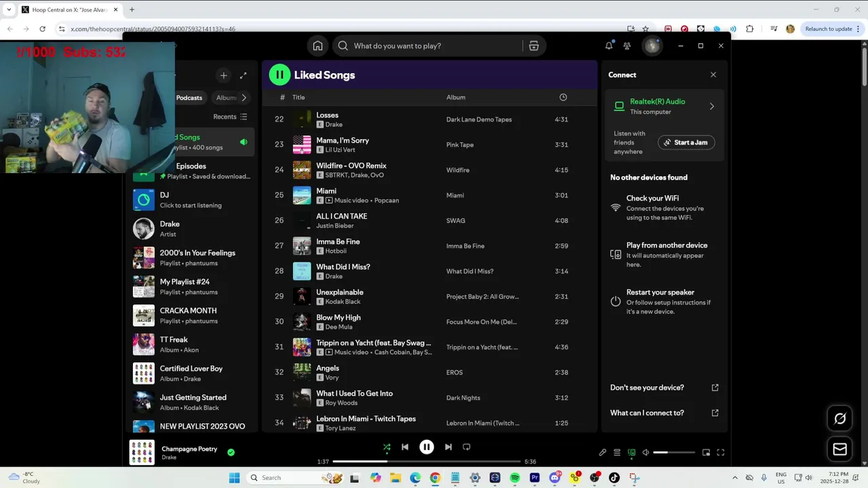Image resolution: width=868 pixels, height=488 pixels.
Task: Bookmark the page with Chrome's star icon
Action: click(646, 29)
